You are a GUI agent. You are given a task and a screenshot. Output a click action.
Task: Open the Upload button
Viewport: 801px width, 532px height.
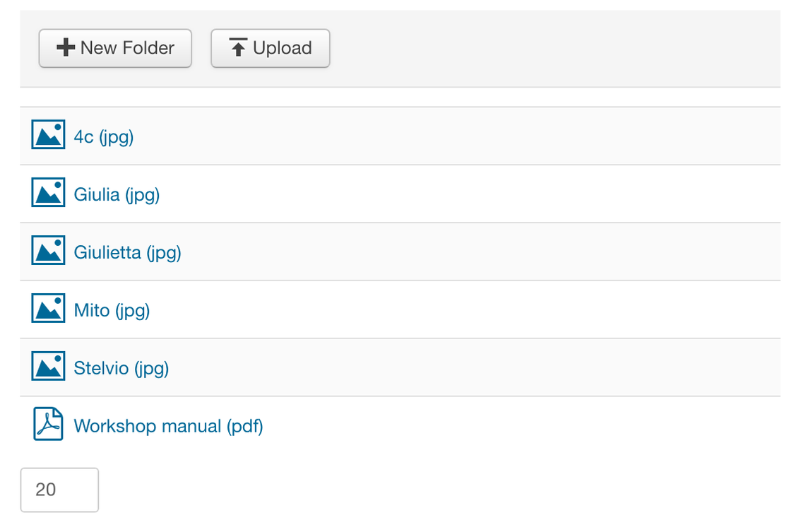[x=271, y=48]
